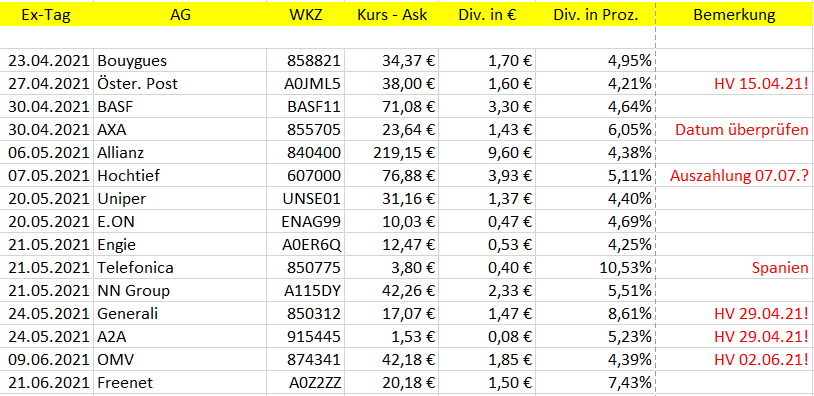Click the Öster. Post cell
The image size is (814, 396).
180,84
